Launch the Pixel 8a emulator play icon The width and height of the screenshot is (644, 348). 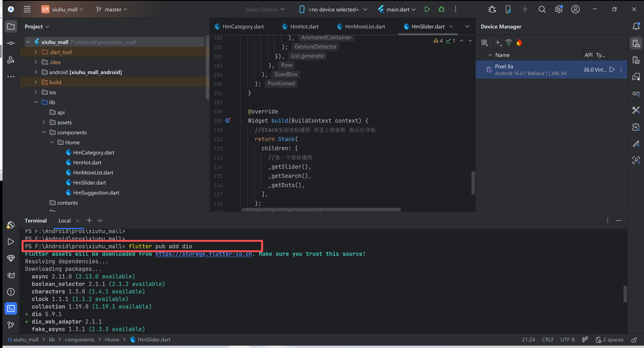pos(612,70)
